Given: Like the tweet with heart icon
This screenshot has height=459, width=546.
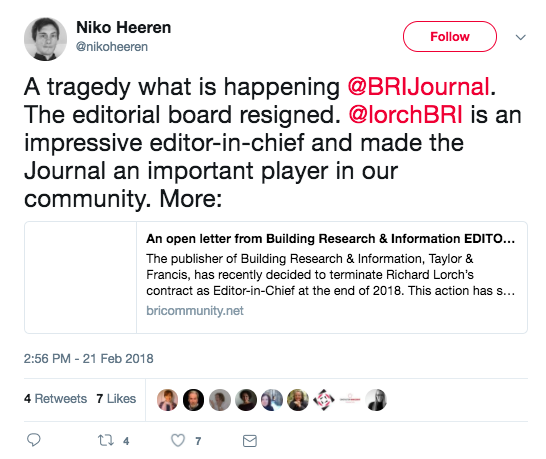Looking at the screenshot, I should coord(178,441).
